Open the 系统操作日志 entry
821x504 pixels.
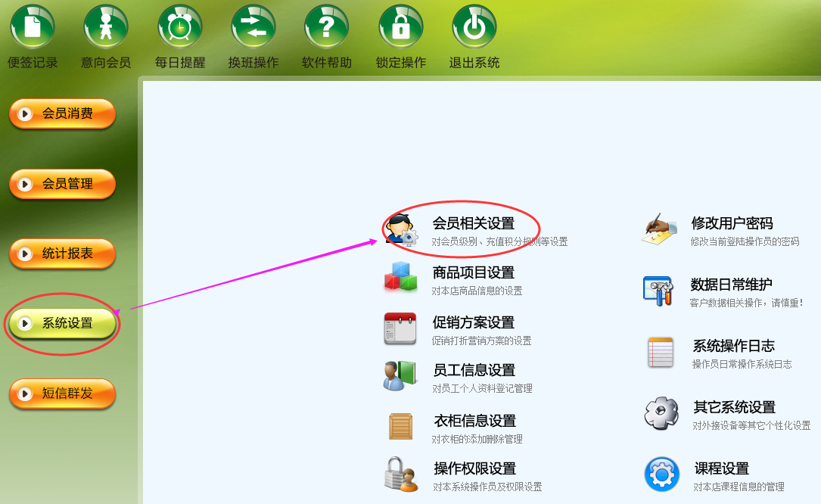(x=733, y=346)
